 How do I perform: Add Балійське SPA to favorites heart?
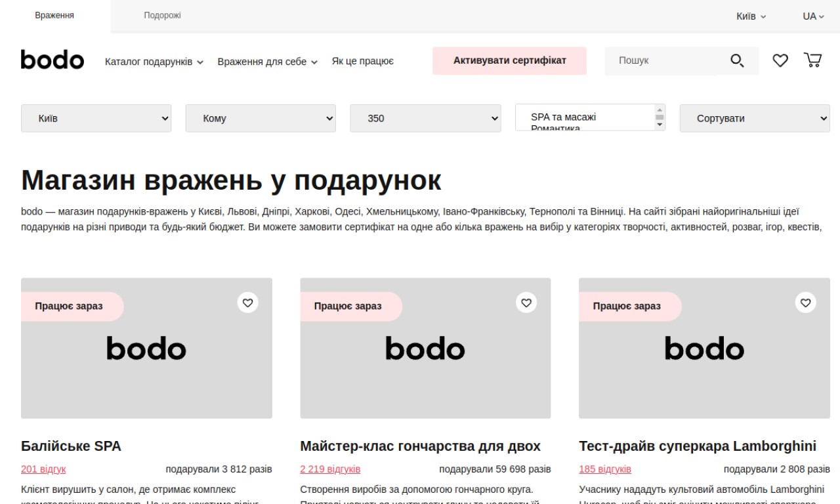point(247,303)
